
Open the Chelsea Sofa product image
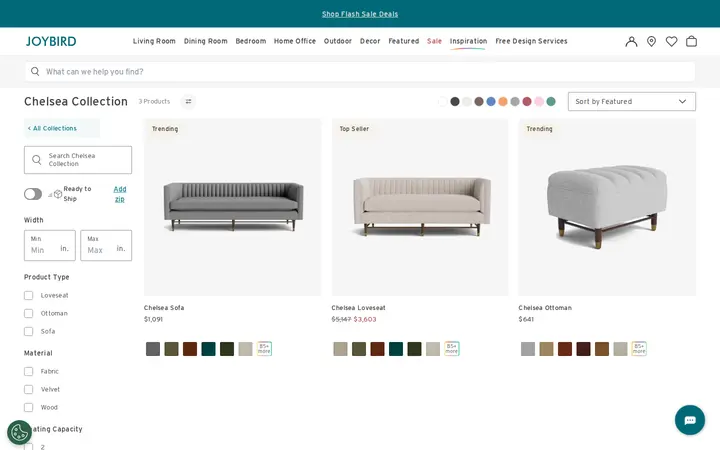click(232, 207)
